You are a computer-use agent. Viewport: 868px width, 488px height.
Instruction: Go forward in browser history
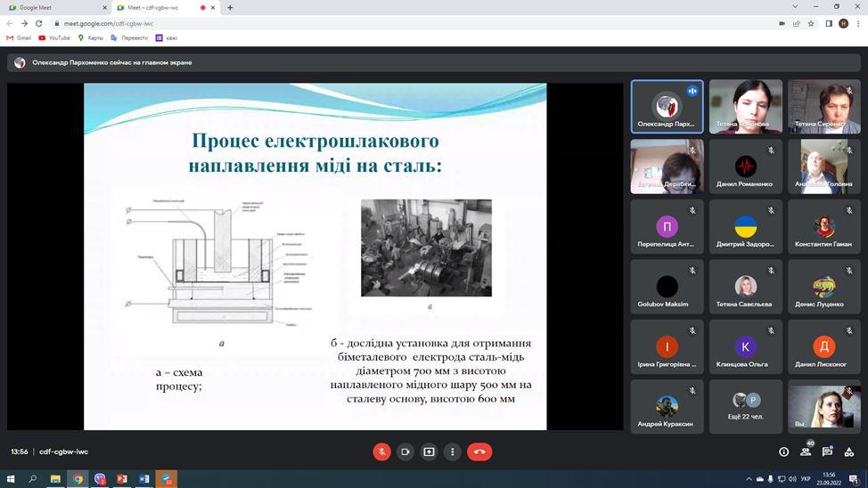click(24, 23)
